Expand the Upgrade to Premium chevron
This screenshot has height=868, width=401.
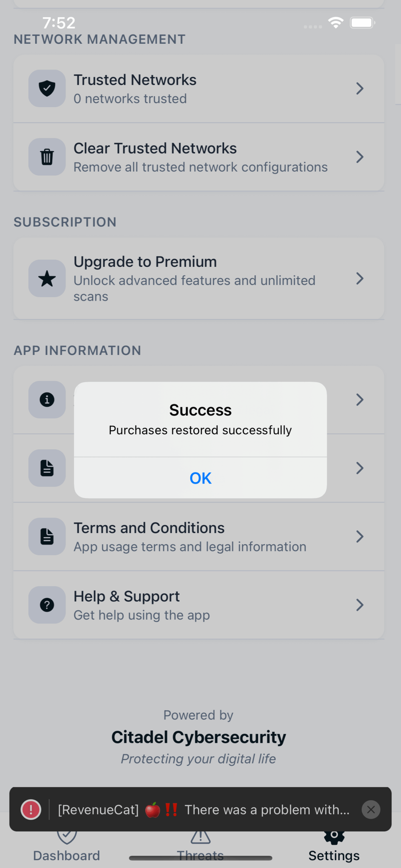click(360, 279)
